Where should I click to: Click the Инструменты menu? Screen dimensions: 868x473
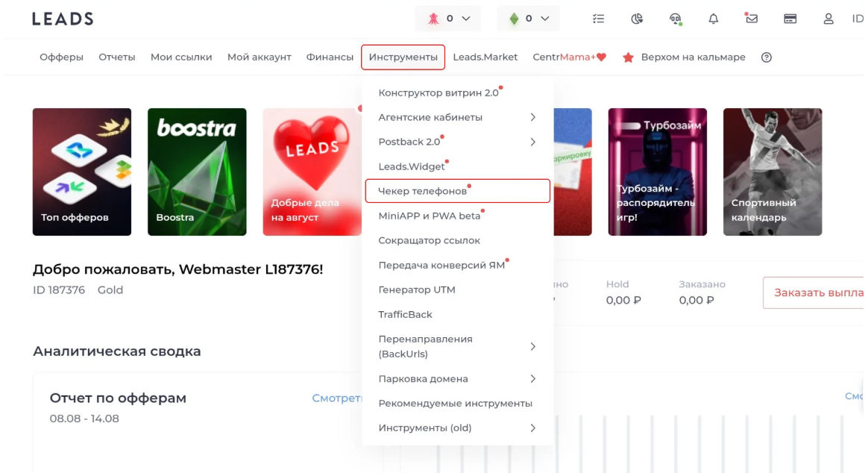point(403,57)
